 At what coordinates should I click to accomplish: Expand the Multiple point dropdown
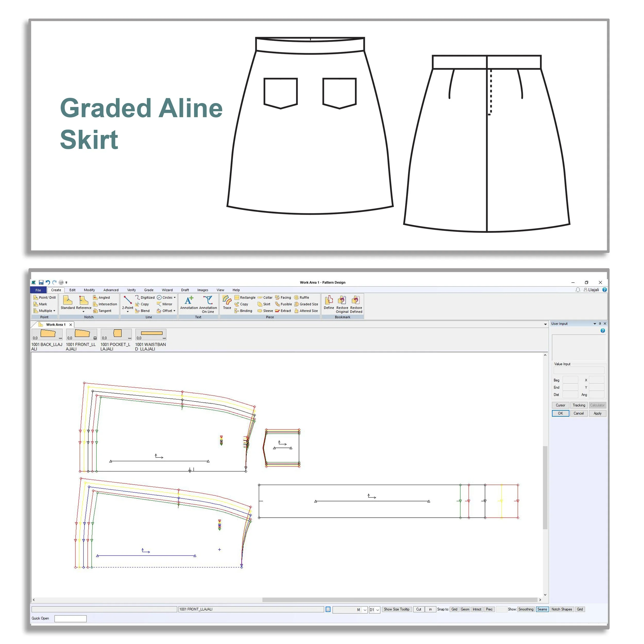point(54,311)
